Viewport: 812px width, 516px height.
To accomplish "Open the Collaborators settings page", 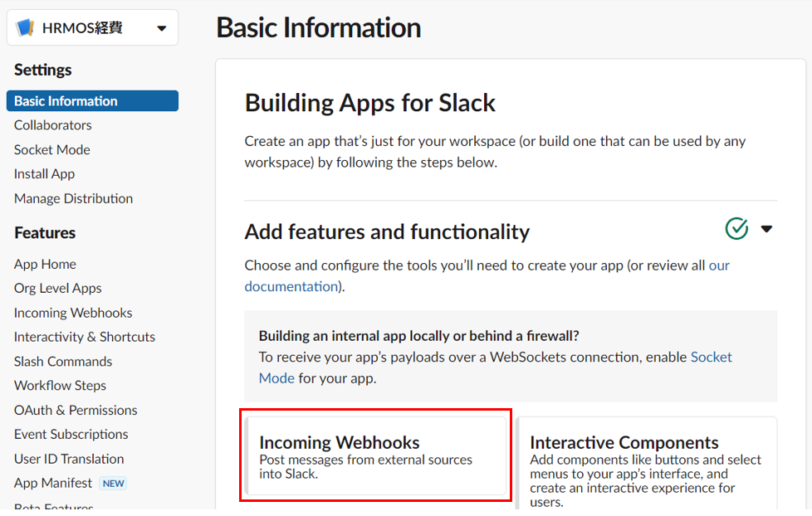I will pos(53,125).
